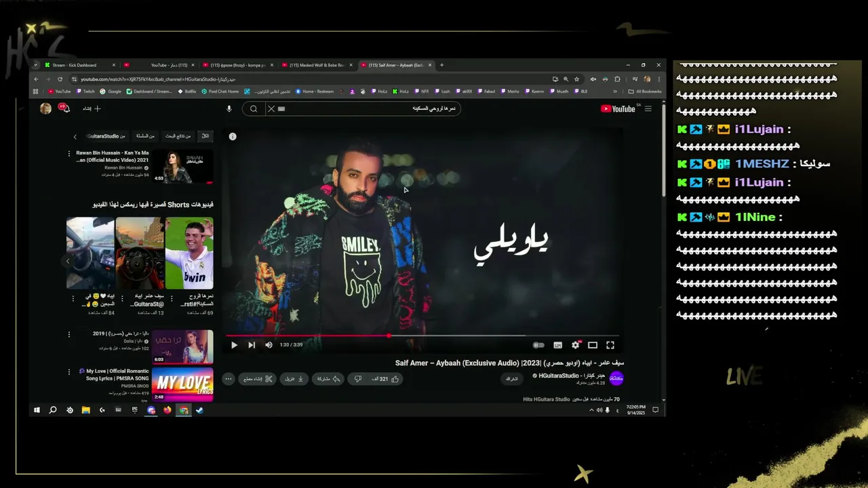Skip to next video in player

pyautogui.click(x=252, y=345)
